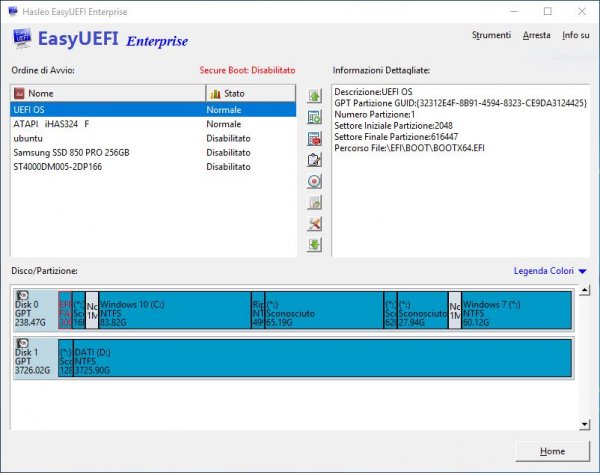Viewport: 600px width, 473px height.
Task: Select the UEFI OS boot entry
Action: 153,110
